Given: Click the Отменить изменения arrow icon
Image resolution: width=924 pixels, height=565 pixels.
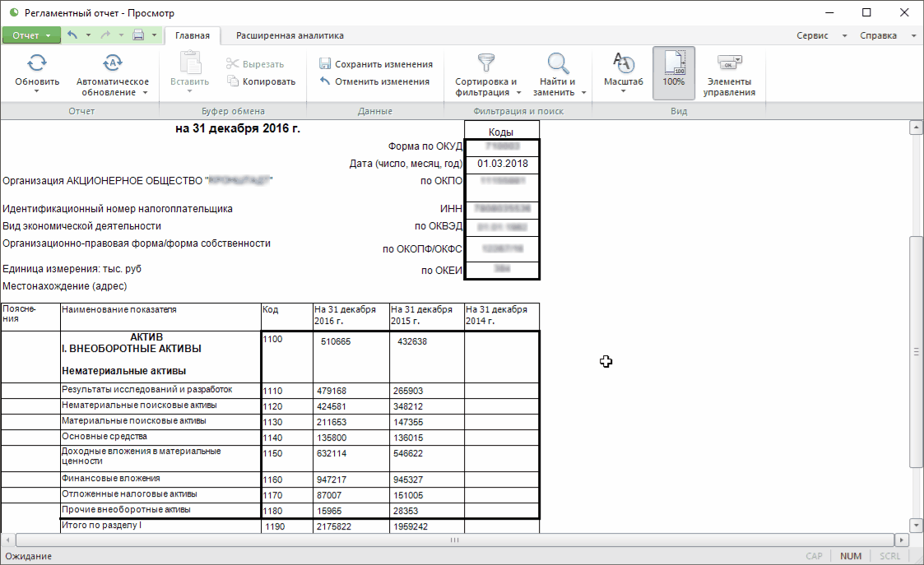Looking at the screenshot, I should 325,81.
